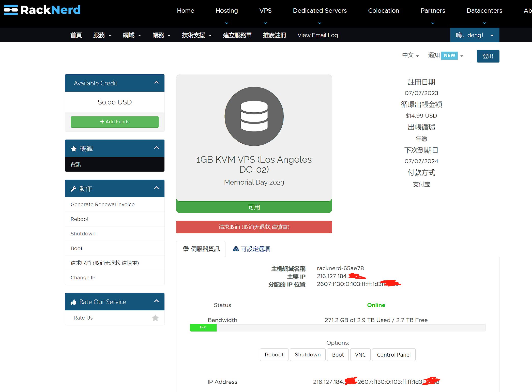Open the 網域 dropdown menu
The width and height of the screenshot is (532, 392).
[x=132, y=35]
